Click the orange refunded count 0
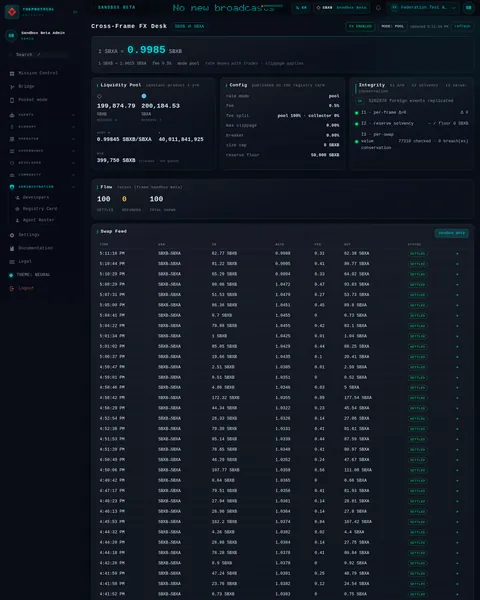Screen dimensions: 480x600 click(x=124, y=199)
